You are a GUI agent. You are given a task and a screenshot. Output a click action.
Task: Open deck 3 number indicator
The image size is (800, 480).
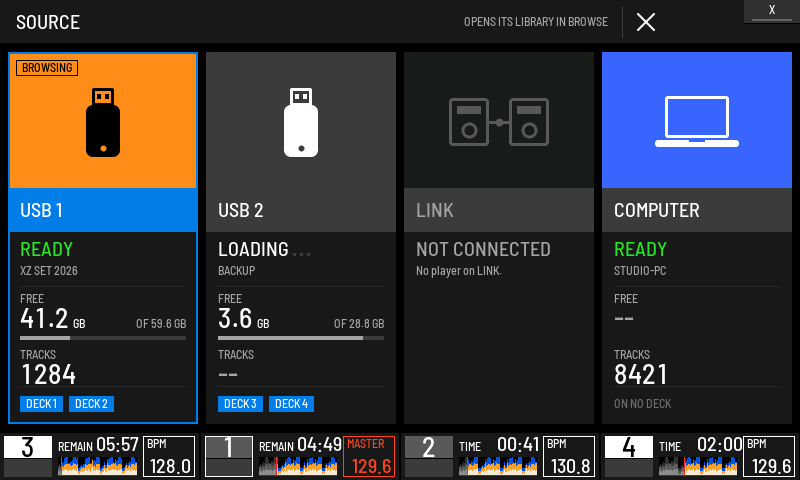click(x=28, y=447)
